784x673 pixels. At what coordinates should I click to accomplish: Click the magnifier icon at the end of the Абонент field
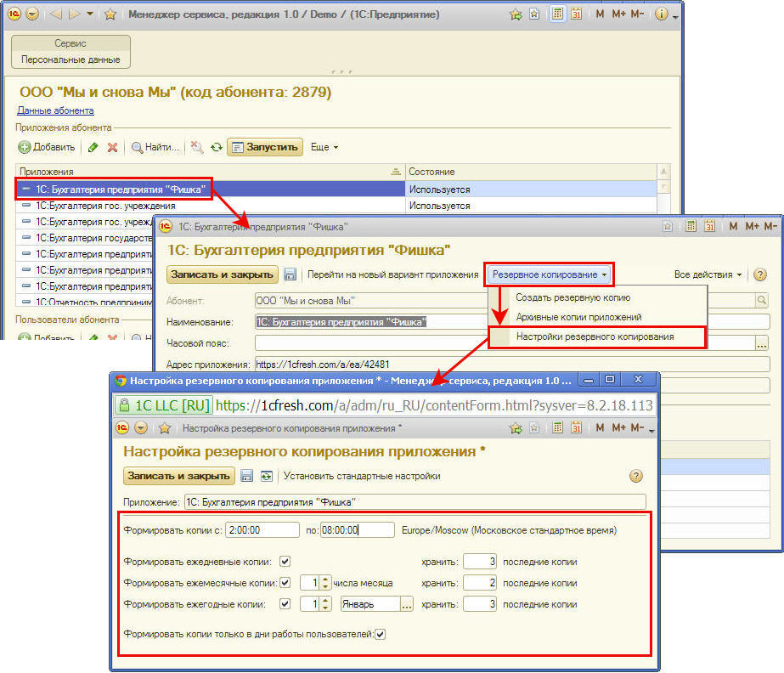click(x=762, y=300)
